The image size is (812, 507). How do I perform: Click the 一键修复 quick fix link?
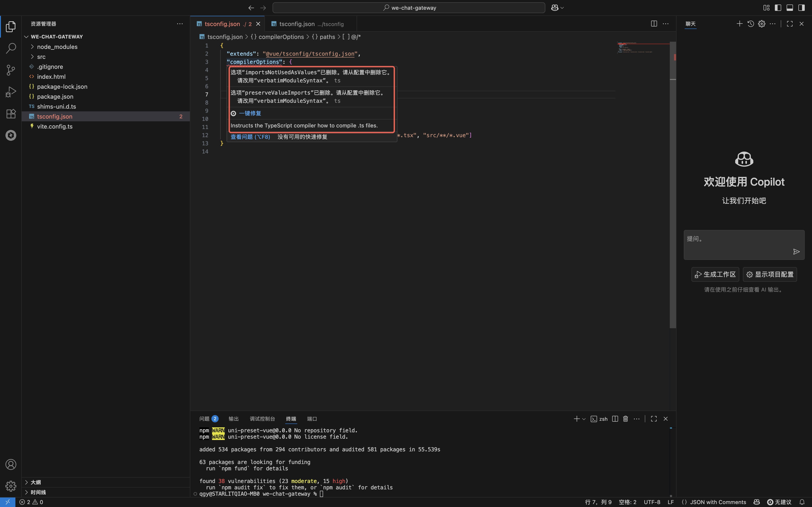tap(250, 113)
